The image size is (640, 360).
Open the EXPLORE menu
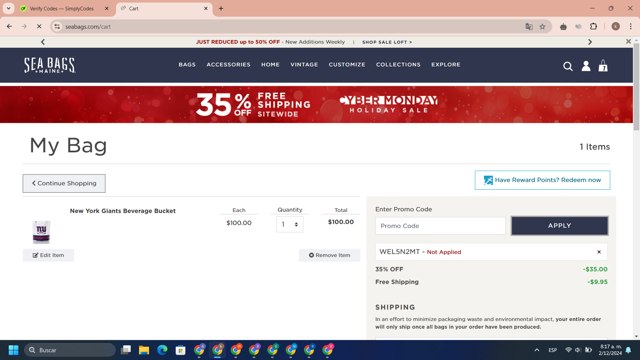pos(446,64)
